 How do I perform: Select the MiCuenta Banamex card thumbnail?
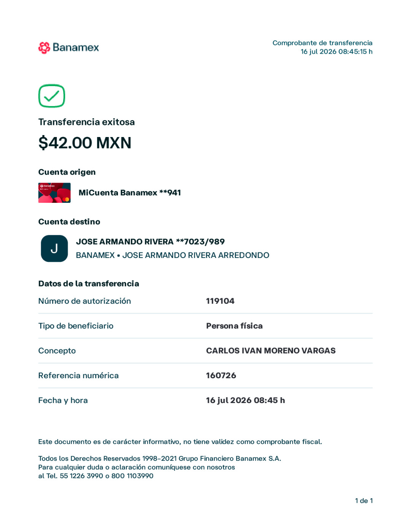[54, 193]
